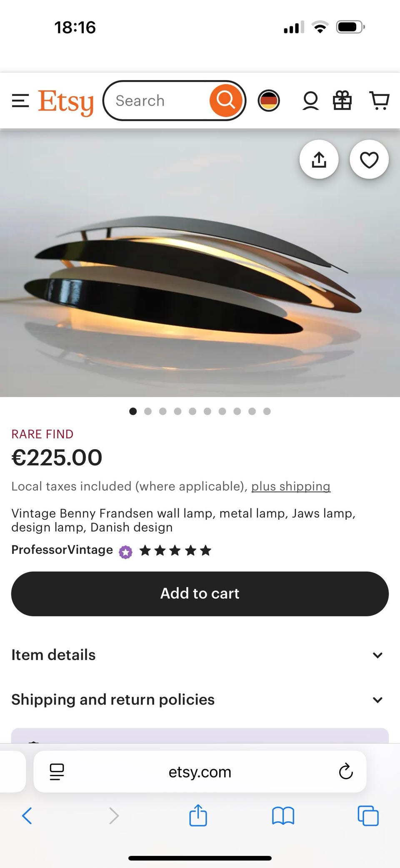
Task: Open the plus shipping link
Action: (290, 486)
